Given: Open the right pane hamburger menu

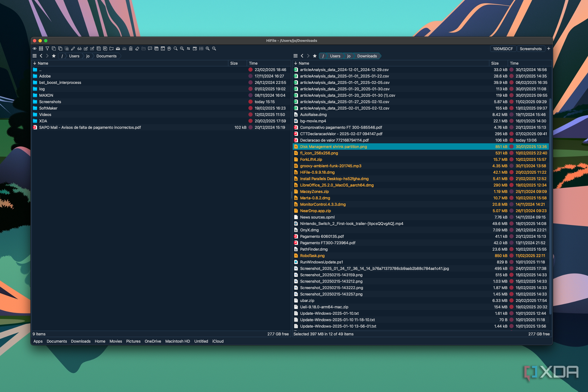Looking at the screenshot, I should click(x=296, y=56).
